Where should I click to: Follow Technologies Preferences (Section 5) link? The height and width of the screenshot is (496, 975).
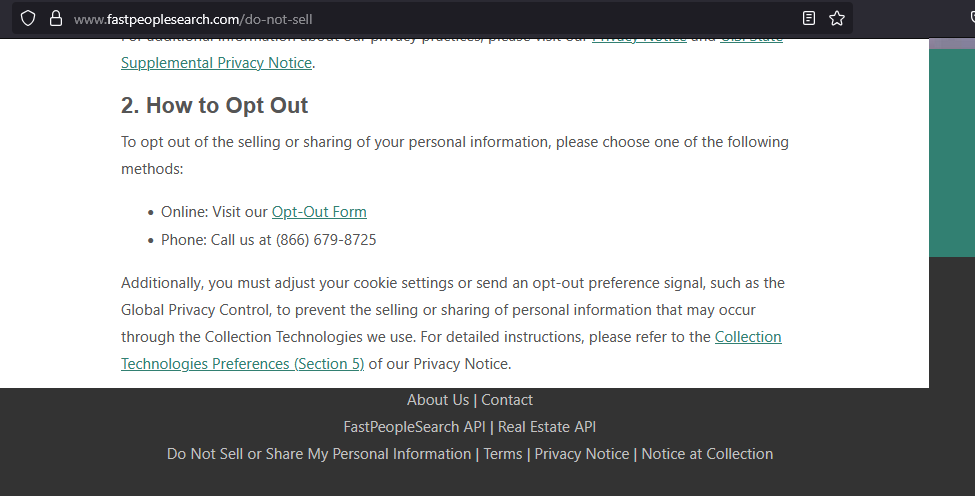(x=243, y=364)
